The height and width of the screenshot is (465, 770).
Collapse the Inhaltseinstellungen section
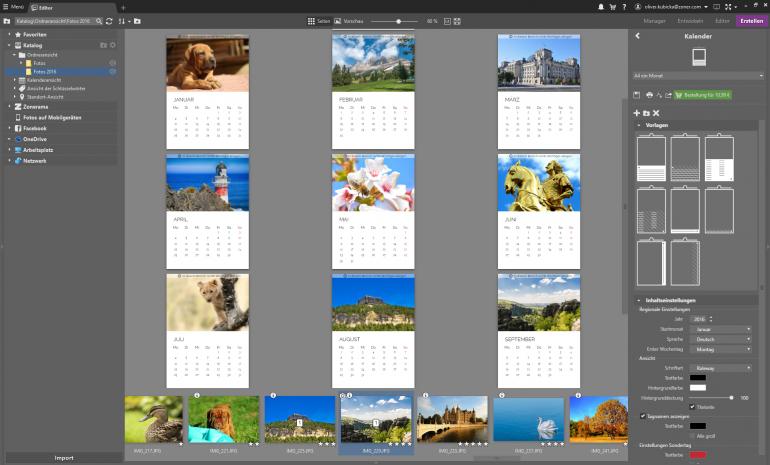pos(638,300)
